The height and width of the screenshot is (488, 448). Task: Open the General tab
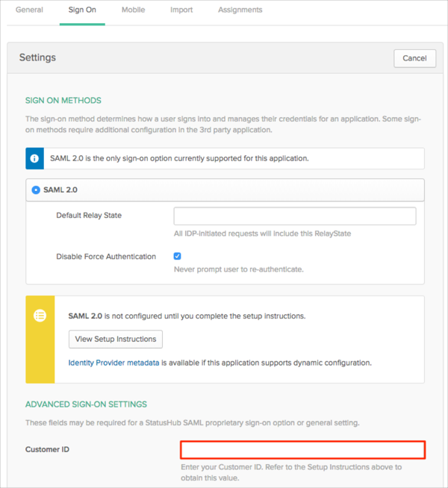(29, 10)
